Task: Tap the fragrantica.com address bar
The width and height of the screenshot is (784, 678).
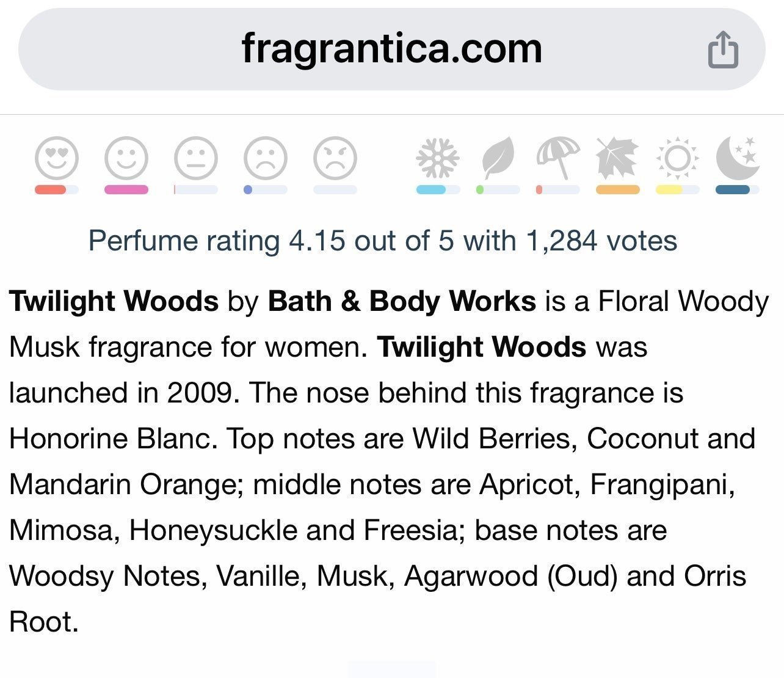Action: pos(391,49)
